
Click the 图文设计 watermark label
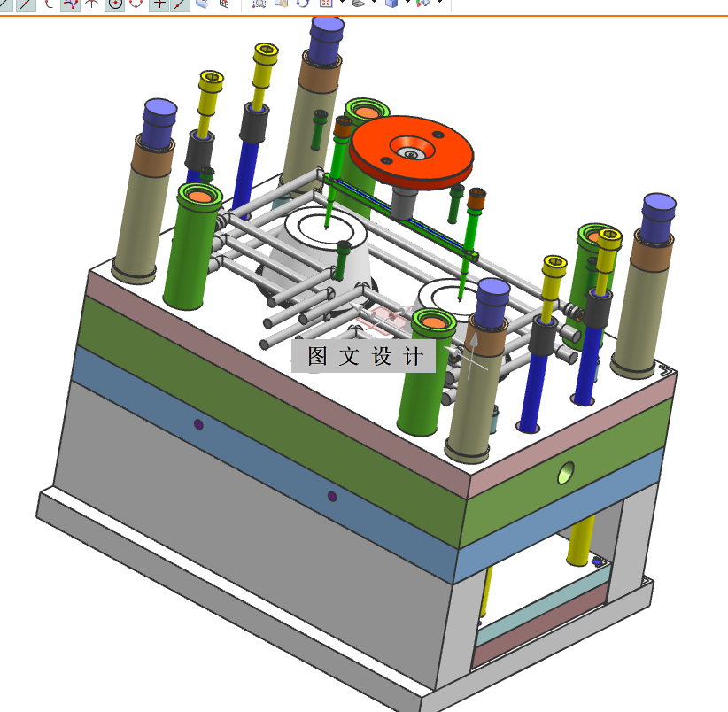364,355
